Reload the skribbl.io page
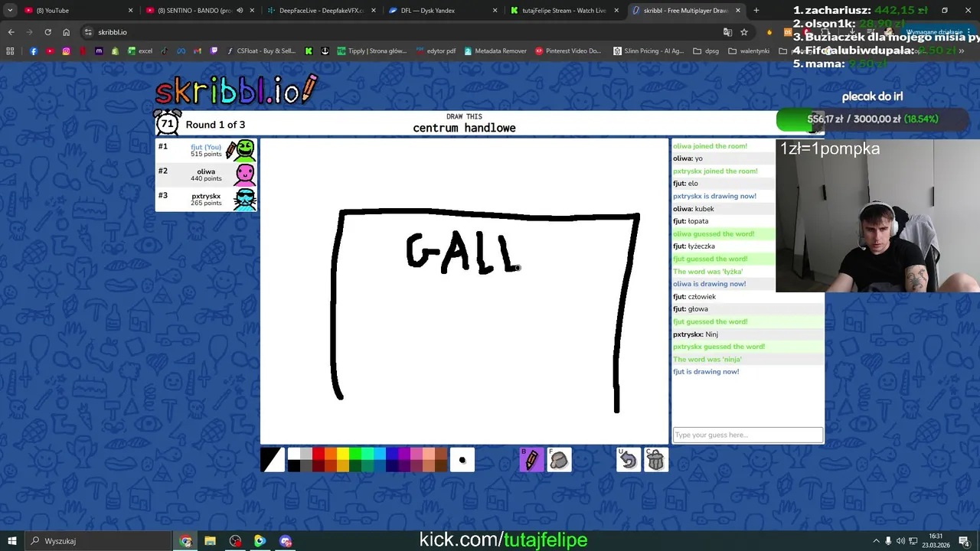The height and width of the screenshot is (551, 980). tap(47, 32)
